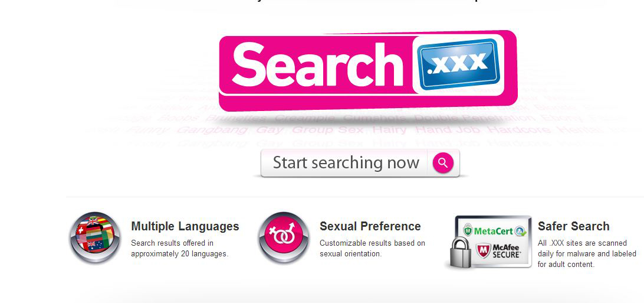The image size is (644, 303).
Task: Click the pink magnifying glass search button
Action: tap(443, 163)
